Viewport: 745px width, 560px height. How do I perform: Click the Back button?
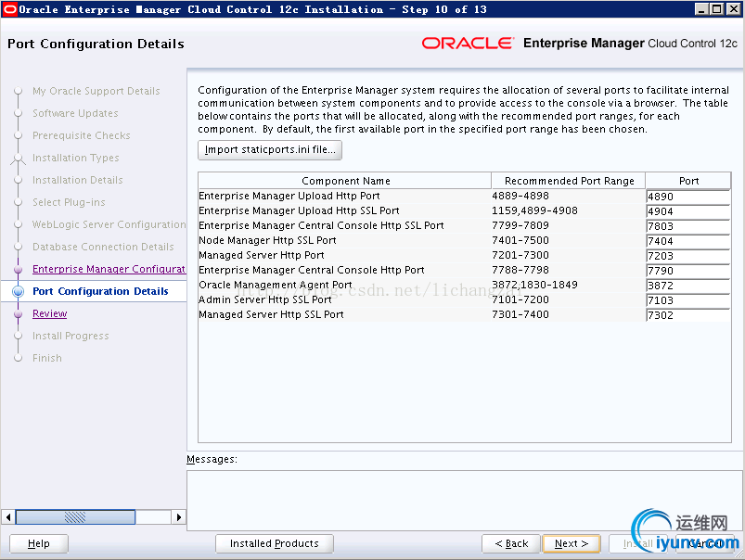click(511, 543)
